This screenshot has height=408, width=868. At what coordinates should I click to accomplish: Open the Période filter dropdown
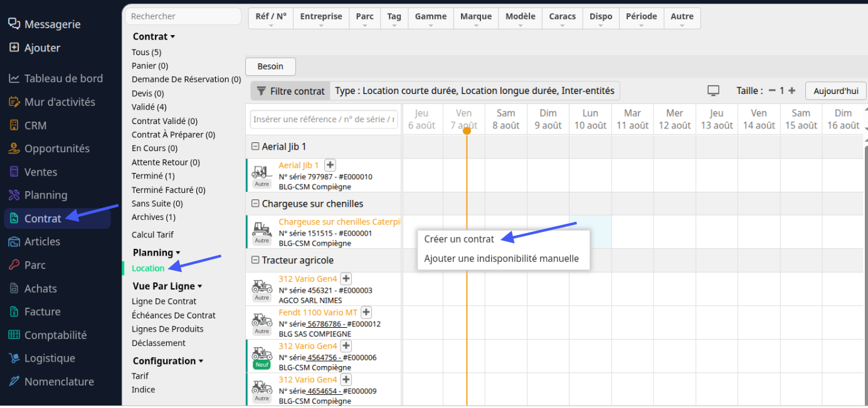(x=642, y=19)
